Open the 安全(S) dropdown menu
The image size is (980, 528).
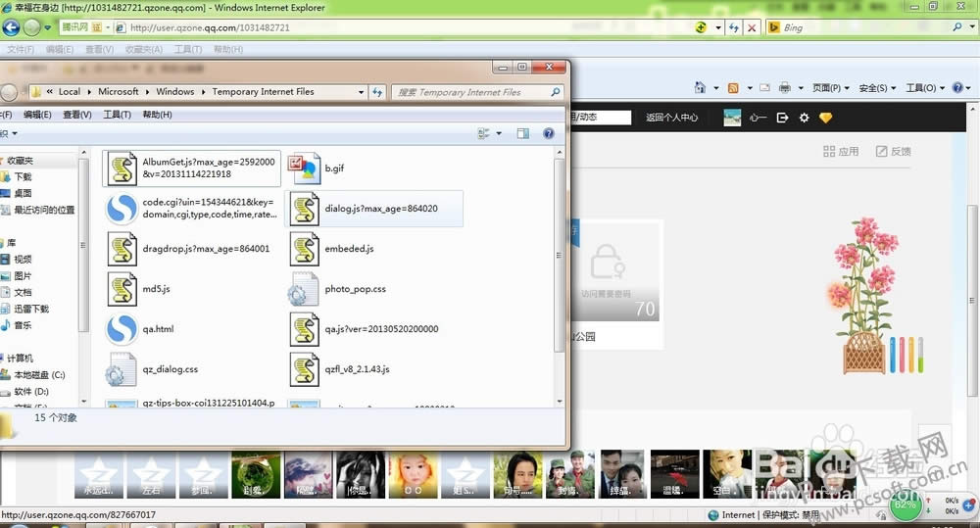point(877,88)
